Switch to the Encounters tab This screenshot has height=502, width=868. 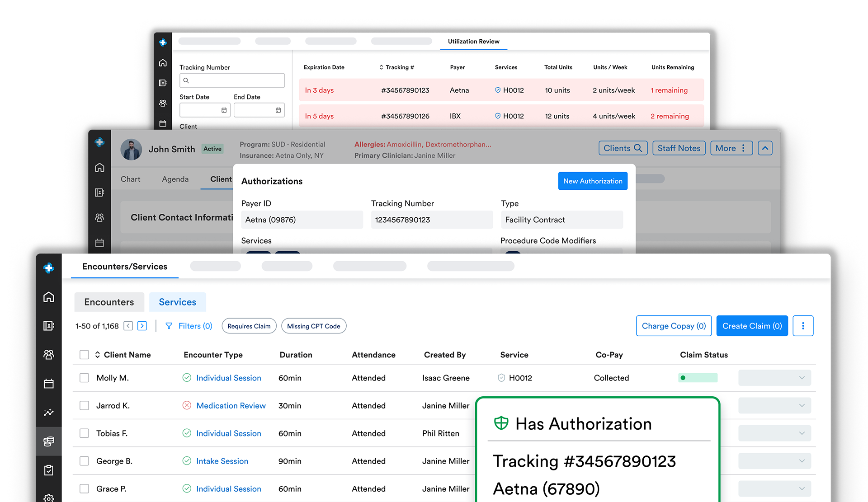click(109, 302)
